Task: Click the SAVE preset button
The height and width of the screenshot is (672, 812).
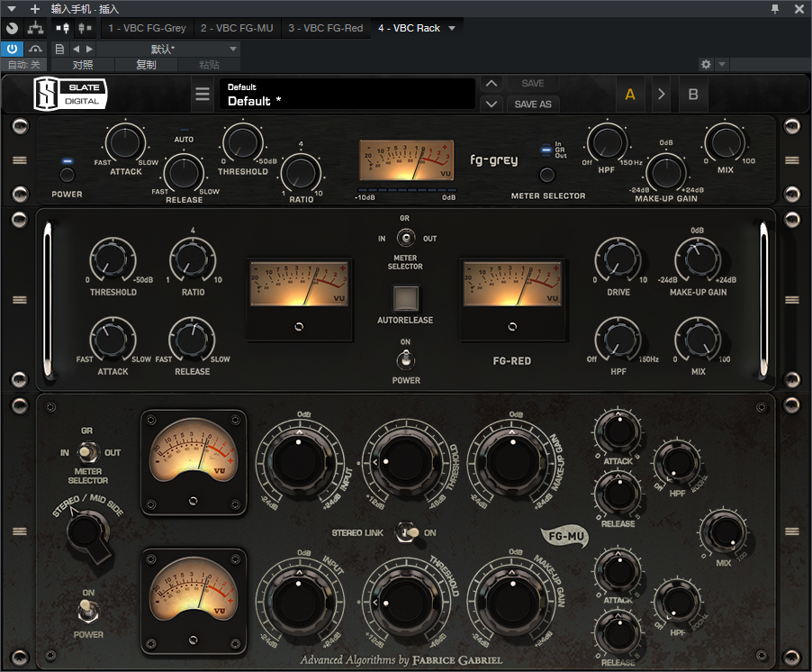Action: (532, 84)
